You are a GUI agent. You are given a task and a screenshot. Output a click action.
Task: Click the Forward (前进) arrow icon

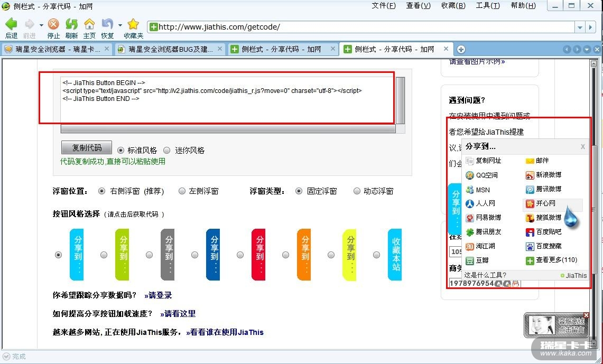(x=30, y=25)
